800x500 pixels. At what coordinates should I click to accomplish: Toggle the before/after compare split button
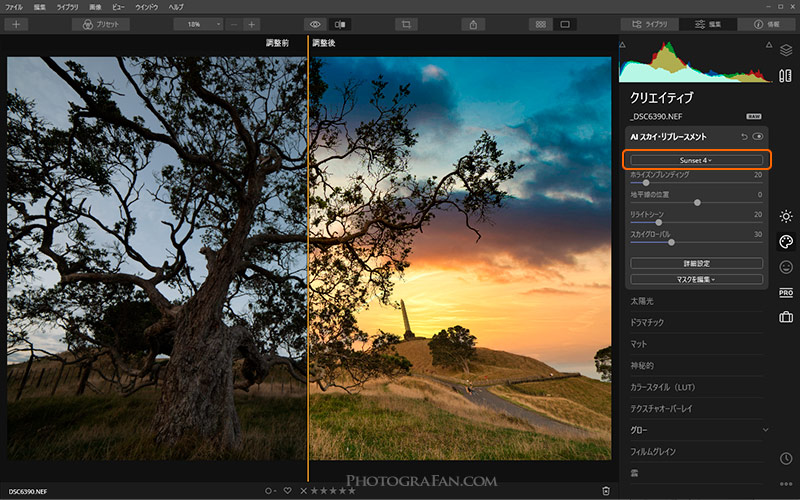point(340,24)
